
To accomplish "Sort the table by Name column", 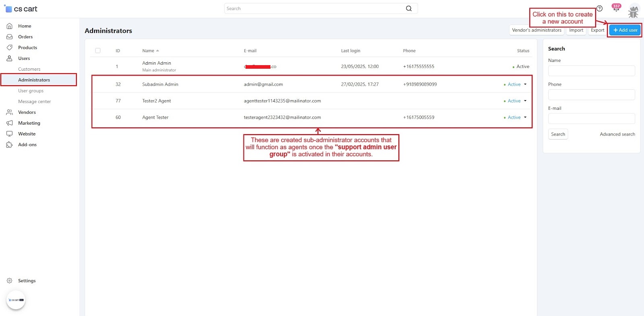I will [149, 51].
